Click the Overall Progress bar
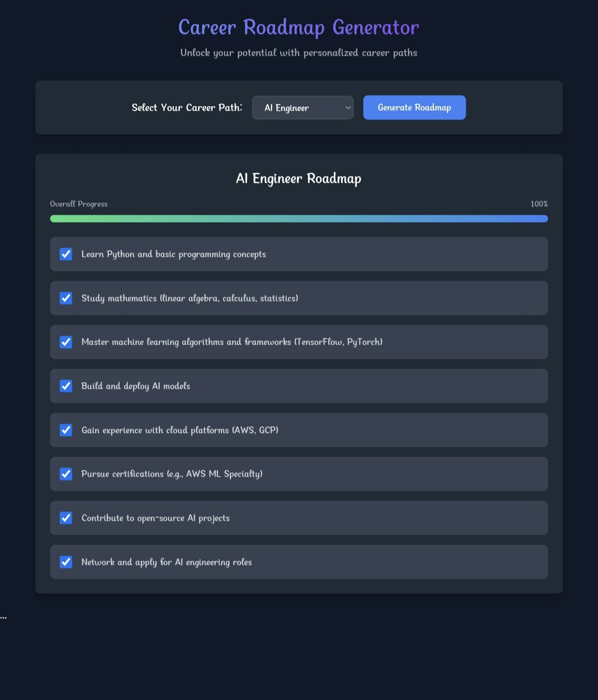The image size is (598, 700). click(299, 219)
